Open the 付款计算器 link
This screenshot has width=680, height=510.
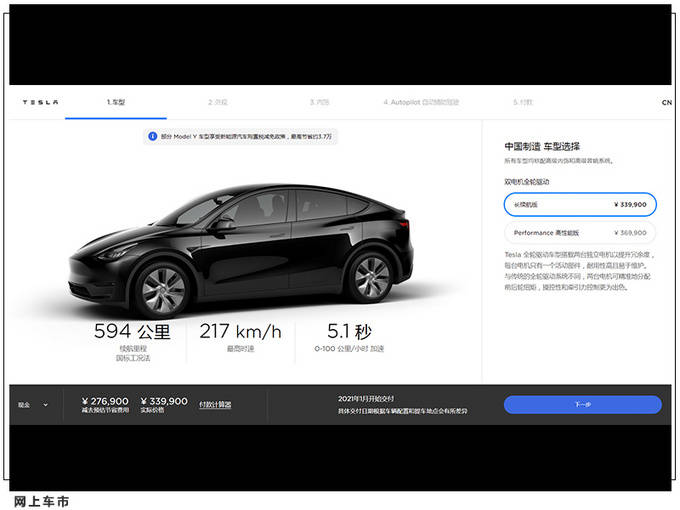click(215, 405)
